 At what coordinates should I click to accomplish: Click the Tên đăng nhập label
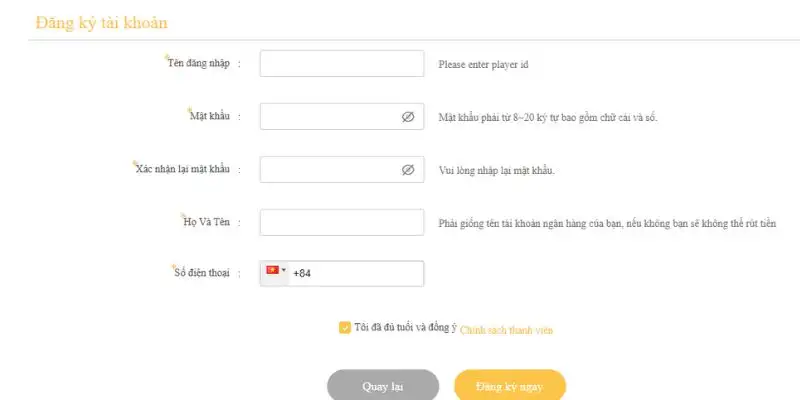pyautogui.click(x=200, y=64)
